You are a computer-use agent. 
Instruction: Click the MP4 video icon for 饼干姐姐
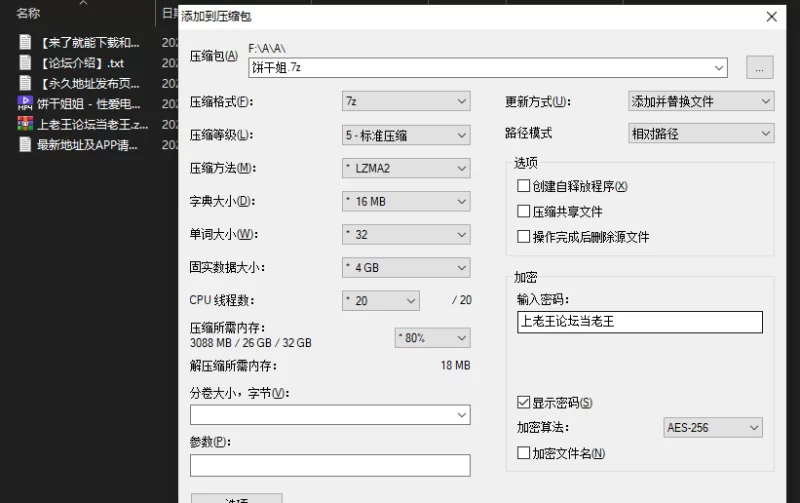tap(25, 104)
